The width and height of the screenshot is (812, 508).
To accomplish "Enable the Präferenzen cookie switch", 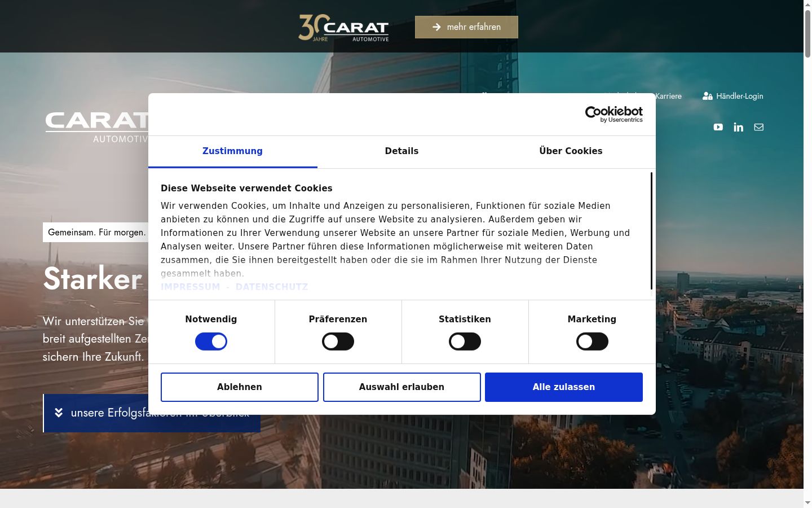I will [338, 341].
